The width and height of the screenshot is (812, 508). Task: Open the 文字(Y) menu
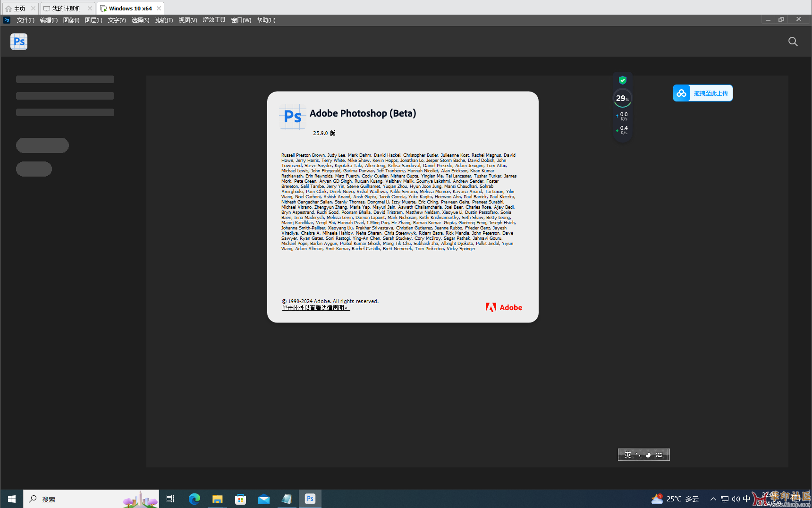117,20
